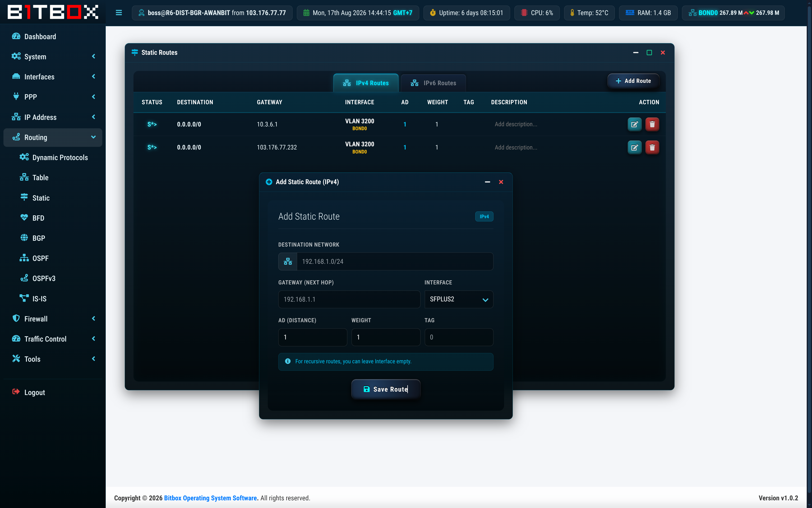Click the CPU chip icon in the top bar
This screenshot has height=508, width=812.
point(524,13)
